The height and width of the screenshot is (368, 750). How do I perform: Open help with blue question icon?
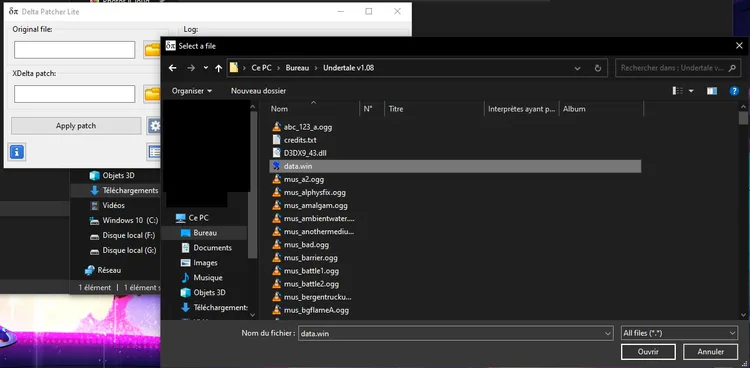point(734,91)
